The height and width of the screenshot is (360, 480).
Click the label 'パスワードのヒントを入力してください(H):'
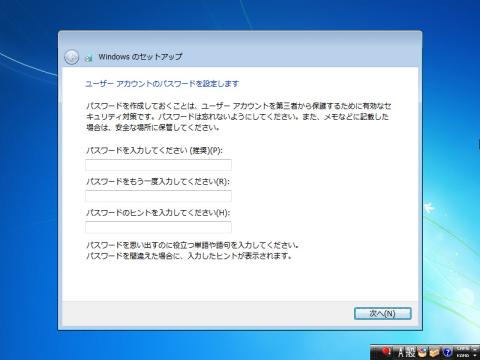pos(158,213)
